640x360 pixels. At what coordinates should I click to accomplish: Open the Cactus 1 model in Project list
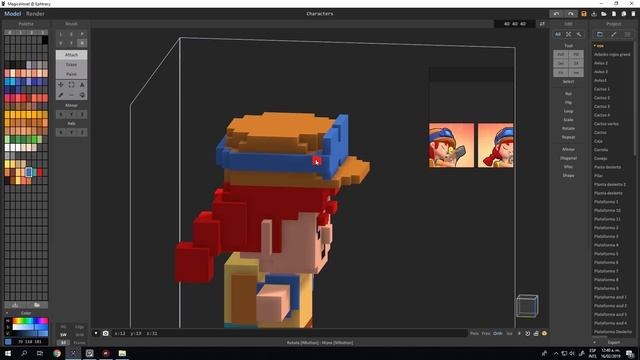point(602,89)
